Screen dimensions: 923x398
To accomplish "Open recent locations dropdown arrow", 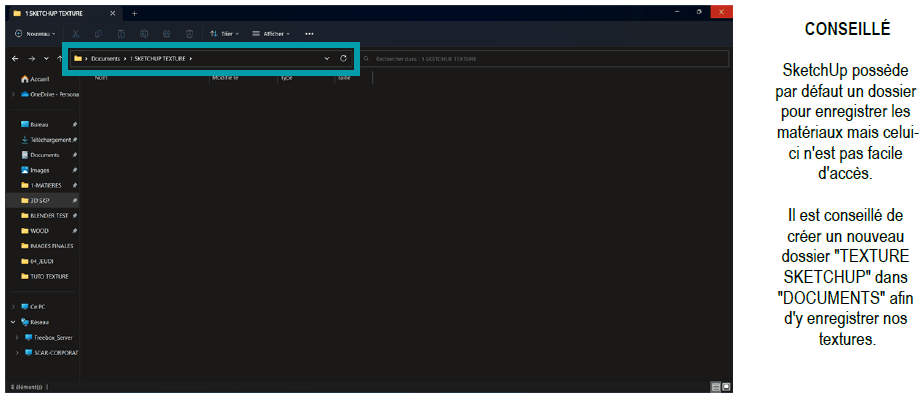I will coord(46,59).
